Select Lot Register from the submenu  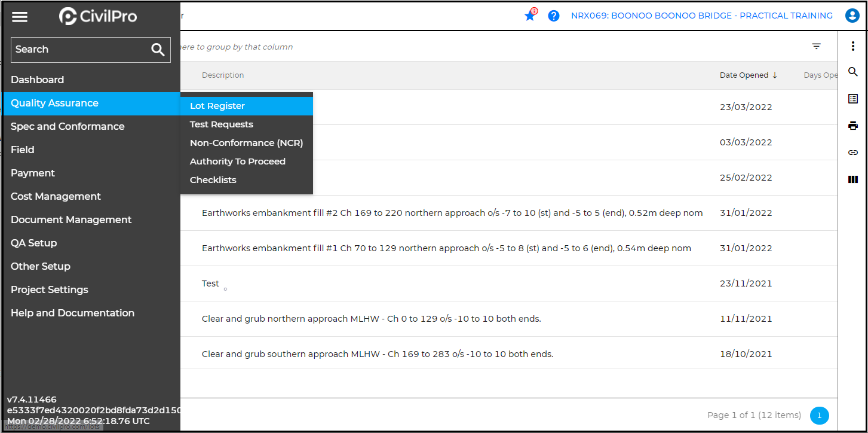pos(217,106)
